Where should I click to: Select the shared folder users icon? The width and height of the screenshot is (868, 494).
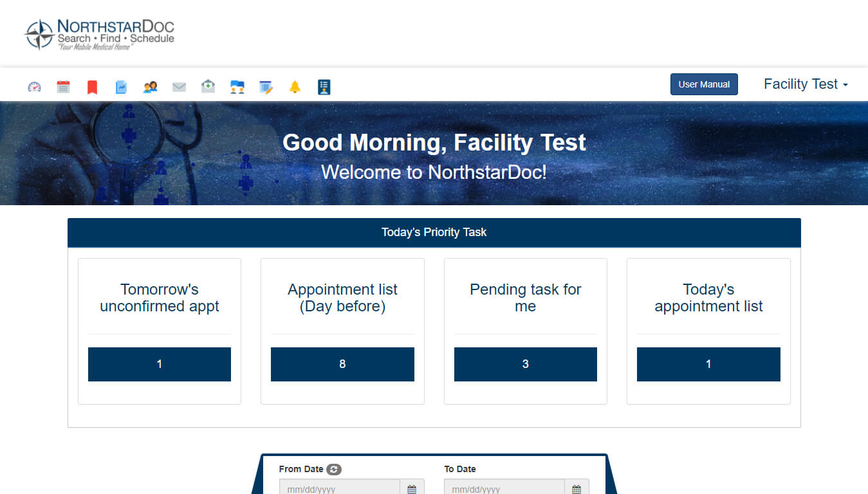point(236,86)
